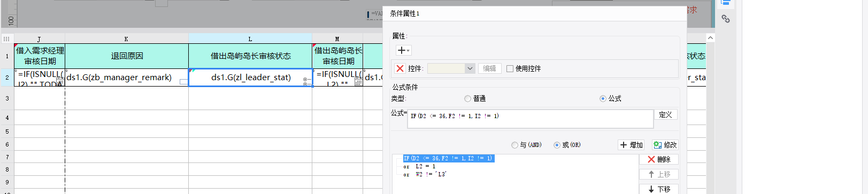This screenshot has width=868, height=194.
Task: Open the add property plus dropdown
Action: point(403,50)
